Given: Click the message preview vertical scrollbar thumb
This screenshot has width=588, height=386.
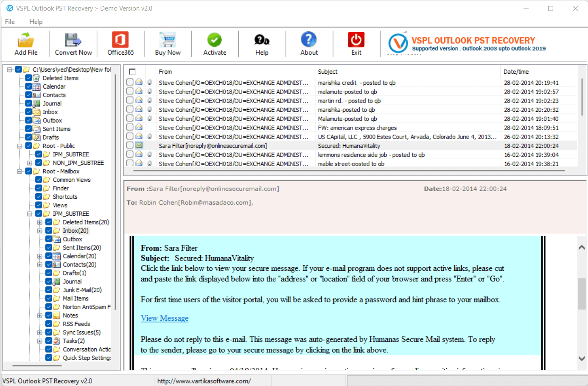Looking at the screenshot, I should coord(582,294).
